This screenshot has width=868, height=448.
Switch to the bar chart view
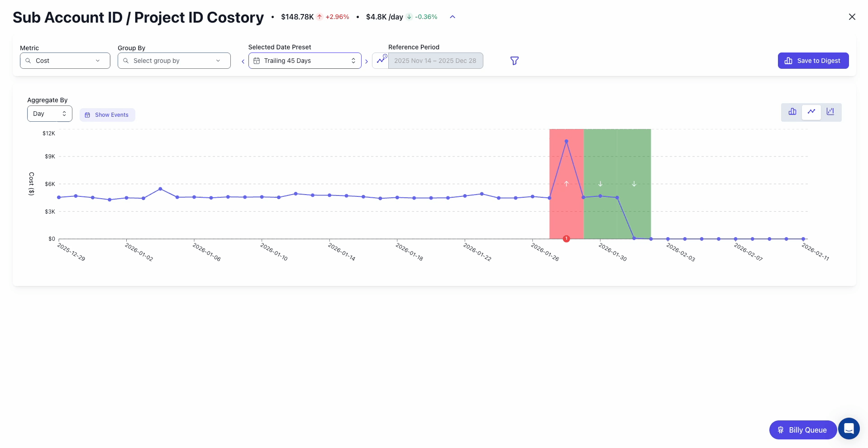[792, 112]
